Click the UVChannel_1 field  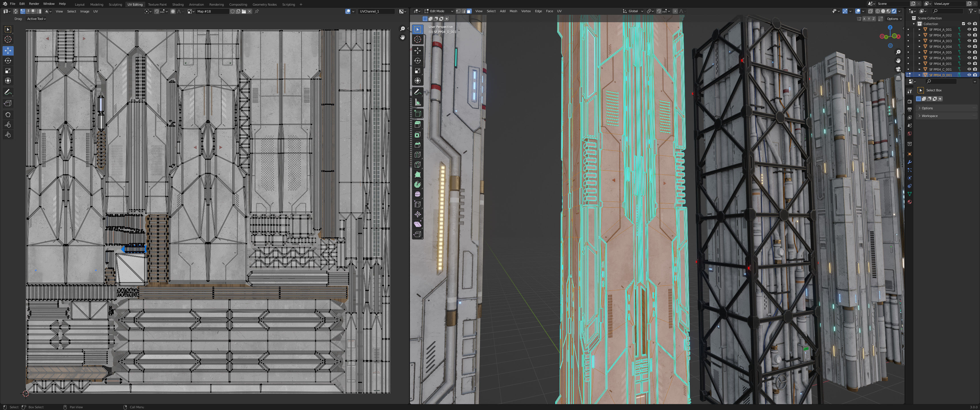(377, 11)
